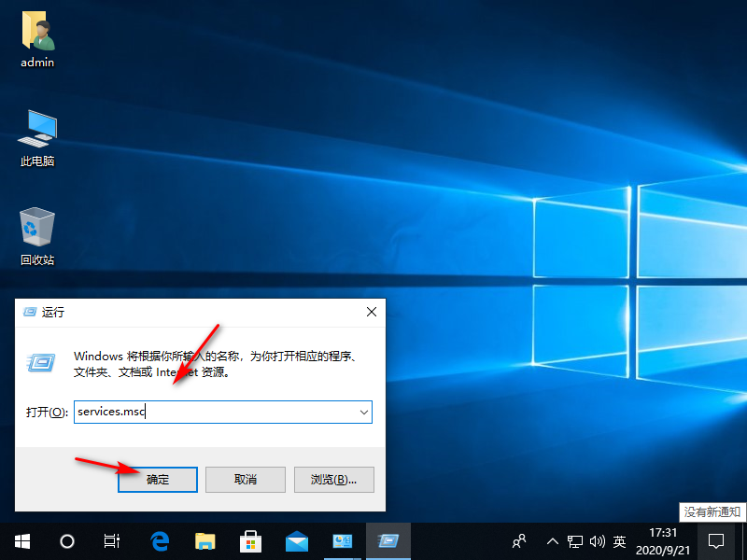Open the Mail app from the taskbar
This screenshot has height=560, width=747.
(x=296, y=541)
